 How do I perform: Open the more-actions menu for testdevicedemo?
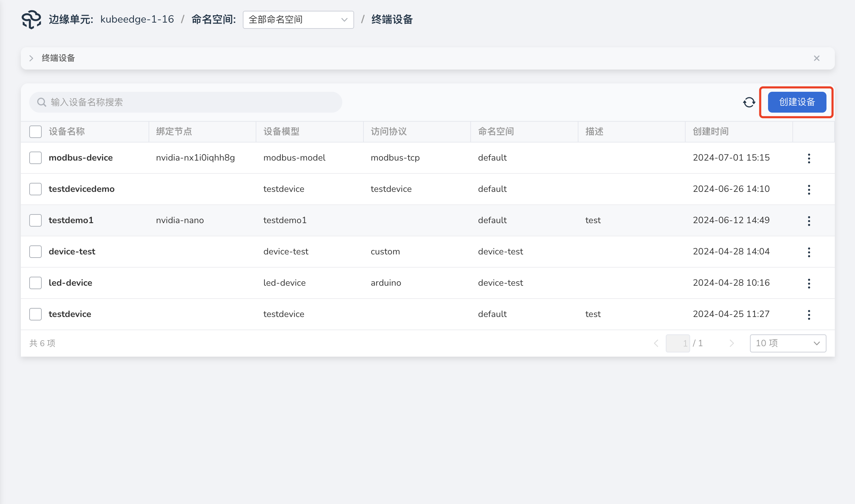[809, 189]
